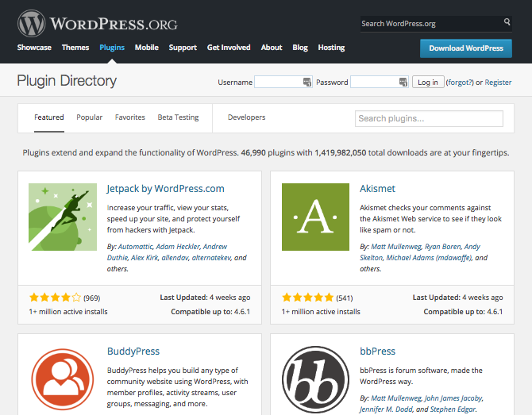Screen dimensions: 532x415
Task: Focus the Password input field
Action: [380, 82]
